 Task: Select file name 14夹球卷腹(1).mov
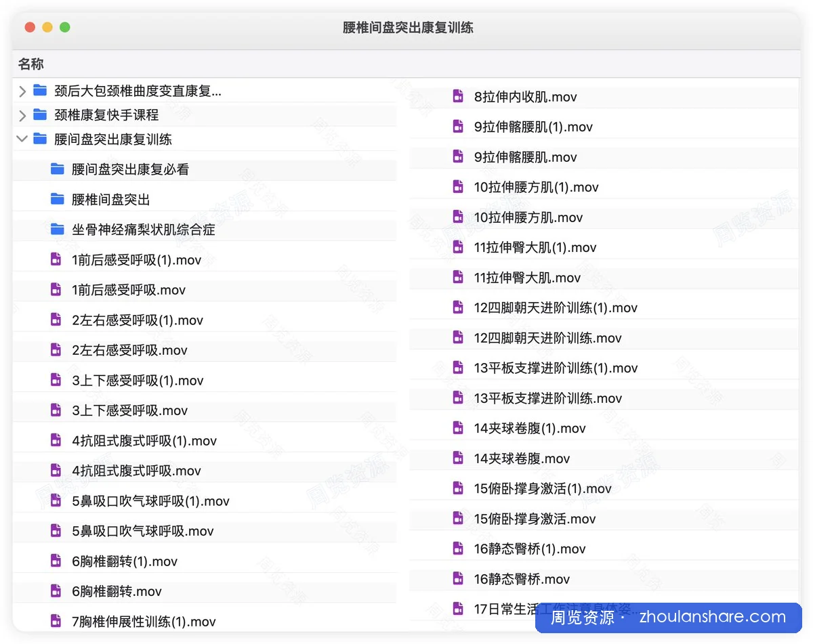click(x=530, y=428)
